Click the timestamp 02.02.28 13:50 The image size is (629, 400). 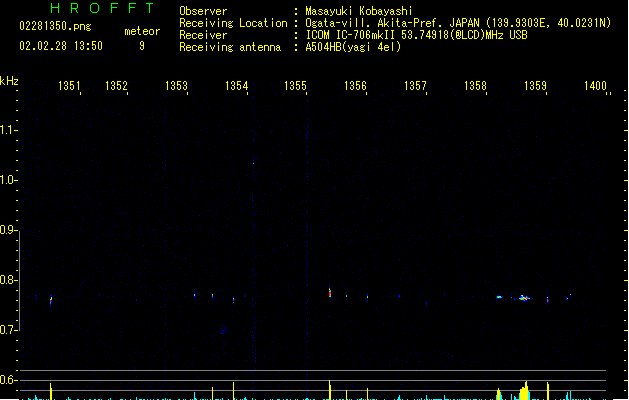tap(61, 46)
